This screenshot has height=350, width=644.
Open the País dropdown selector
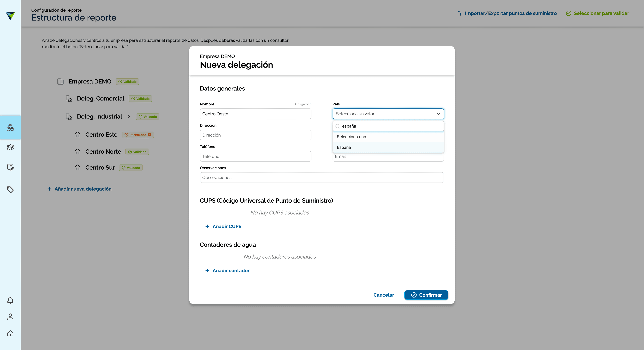(x=388, y=114)
